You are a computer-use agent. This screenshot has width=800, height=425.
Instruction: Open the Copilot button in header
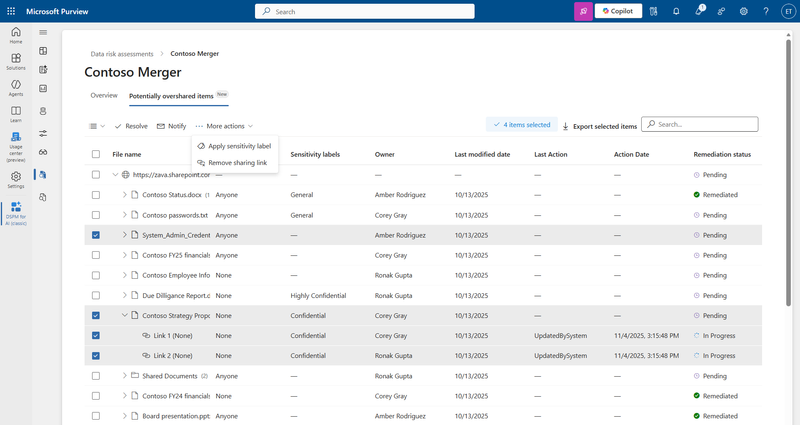[x=618, y=11]
